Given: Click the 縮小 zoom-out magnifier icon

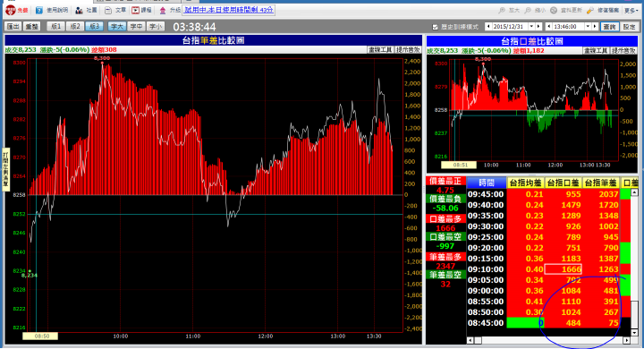Looking at the screenshot, I should coord(529,10).
